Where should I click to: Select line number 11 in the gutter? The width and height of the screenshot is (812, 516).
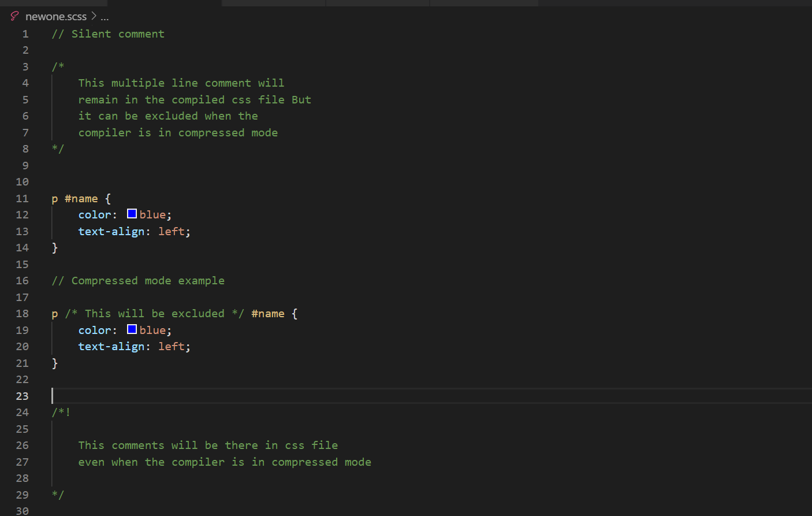click(22, 199)
